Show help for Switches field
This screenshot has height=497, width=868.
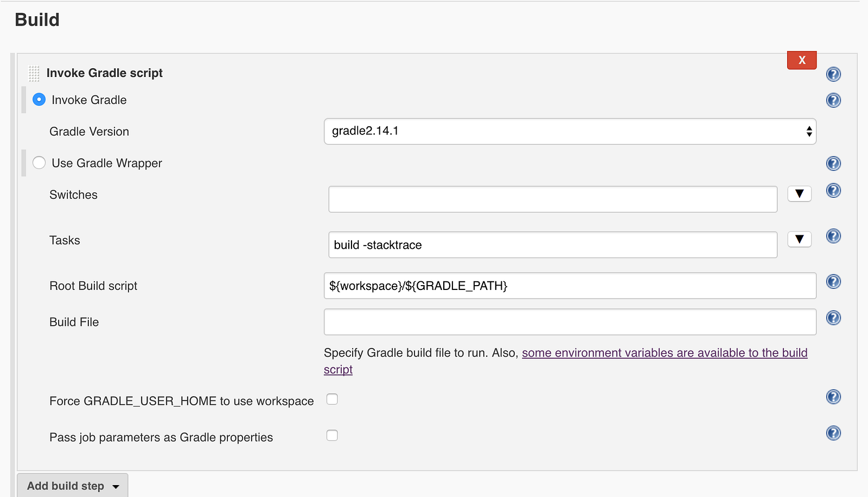click(833, 190)
